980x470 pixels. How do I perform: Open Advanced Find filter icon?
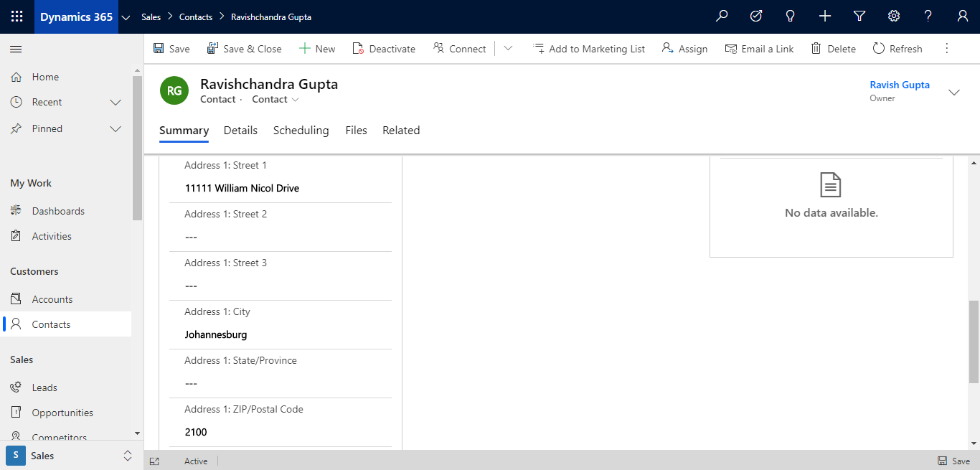(859, 16)
